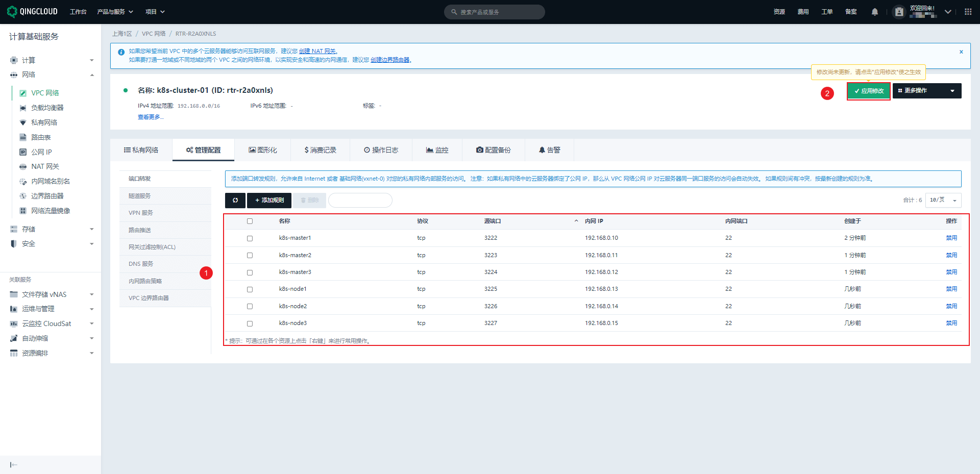Expand the 产品与服务 menu

[x=115, y=12]
